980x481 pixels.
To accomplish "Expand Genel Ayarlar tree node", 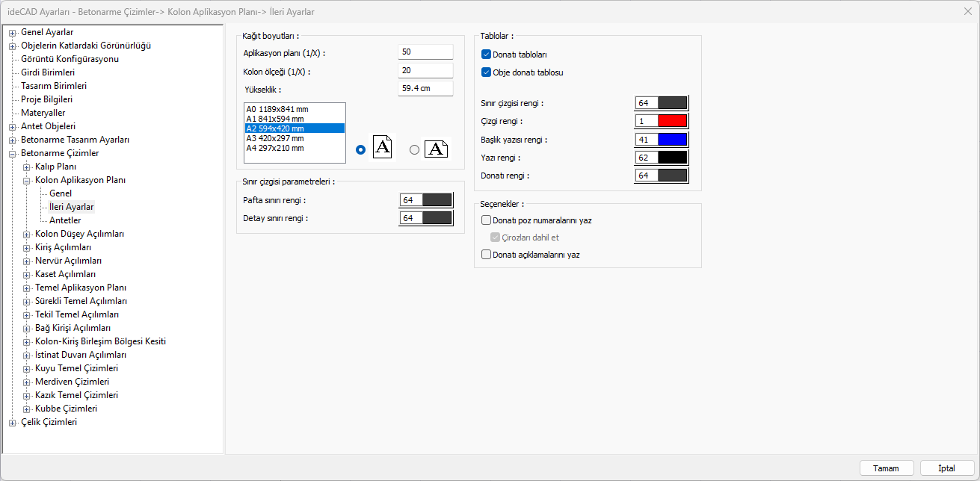I will 13,32.
